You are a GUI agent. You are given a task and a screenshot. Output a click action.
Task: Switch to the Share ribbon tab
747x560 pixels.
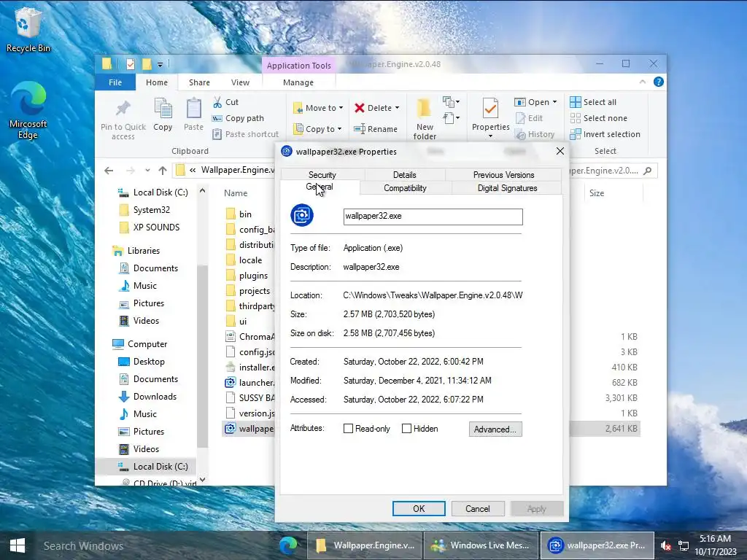[199, 82]
